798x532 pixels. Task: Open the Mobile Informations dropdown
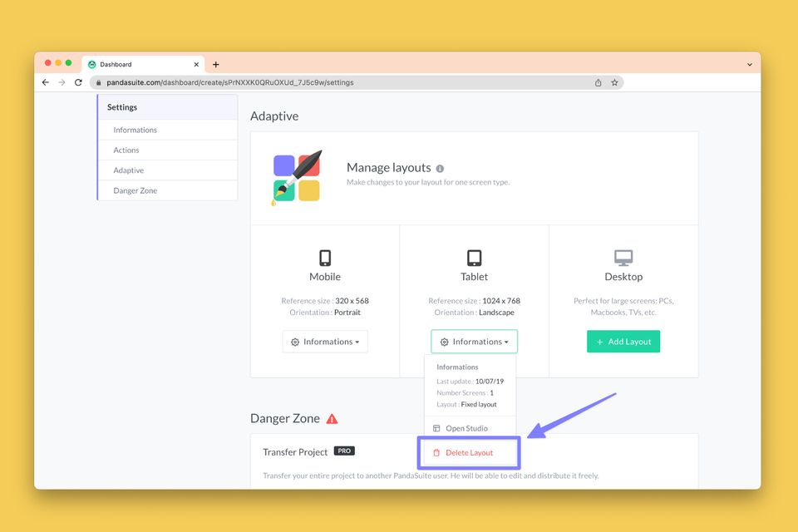pyautogui.click(x=324, y=342)
